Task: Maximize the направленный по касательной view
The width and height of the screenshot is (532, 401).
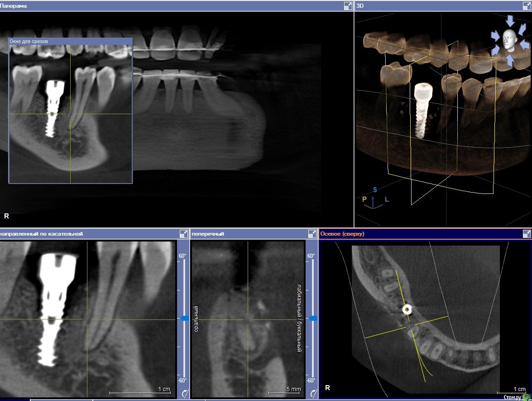Action: (x=184, y=234)
